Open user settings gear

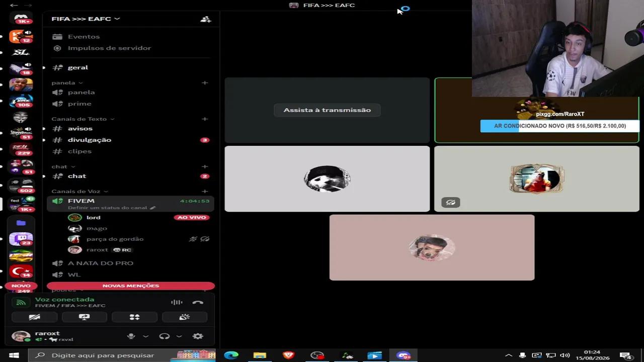198,336
